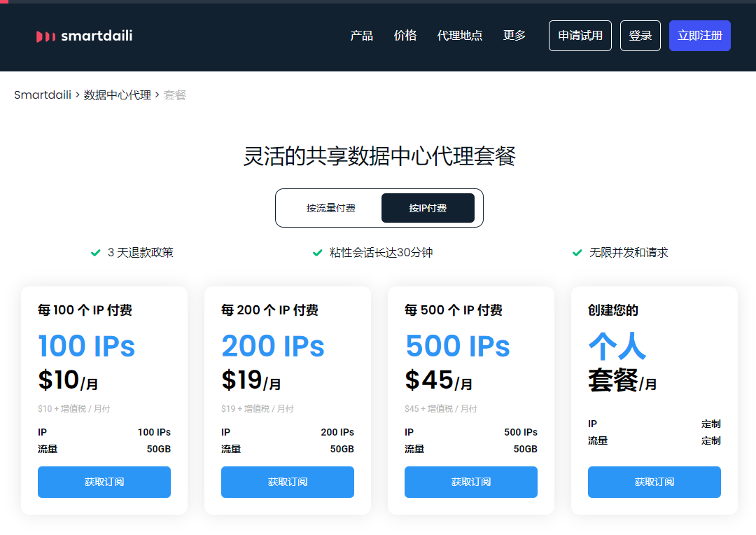Click the page title 灵活的共享数据中心代理套餐
The width and height of the screenshot is (756, 535).
pyautogui.click(x=379, y=156)
